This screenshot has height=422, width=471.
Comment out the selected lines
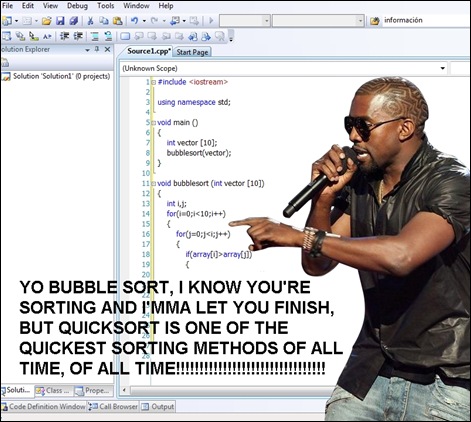click(95, 36)
